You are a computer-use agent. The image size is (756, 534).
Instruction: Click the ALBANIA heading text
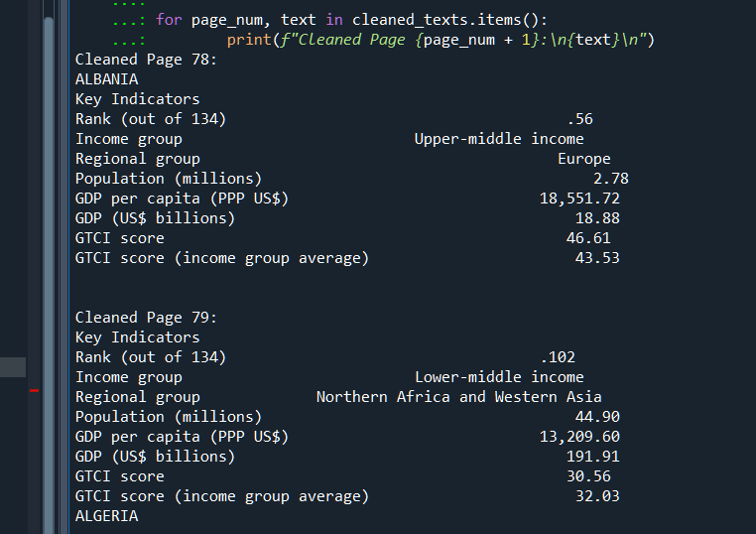point(106,79)
